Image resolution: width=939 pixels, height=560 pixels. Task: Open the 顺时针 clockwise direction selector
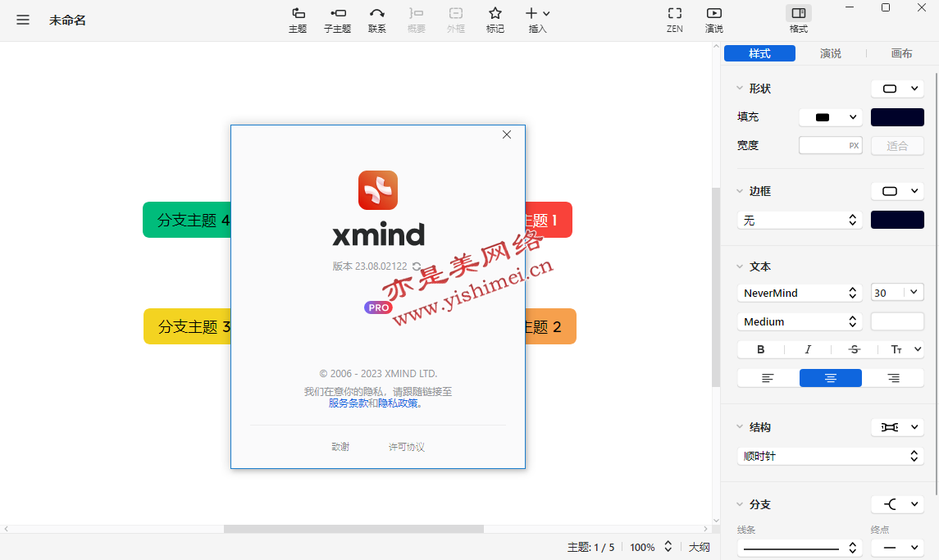coord(831,456)
